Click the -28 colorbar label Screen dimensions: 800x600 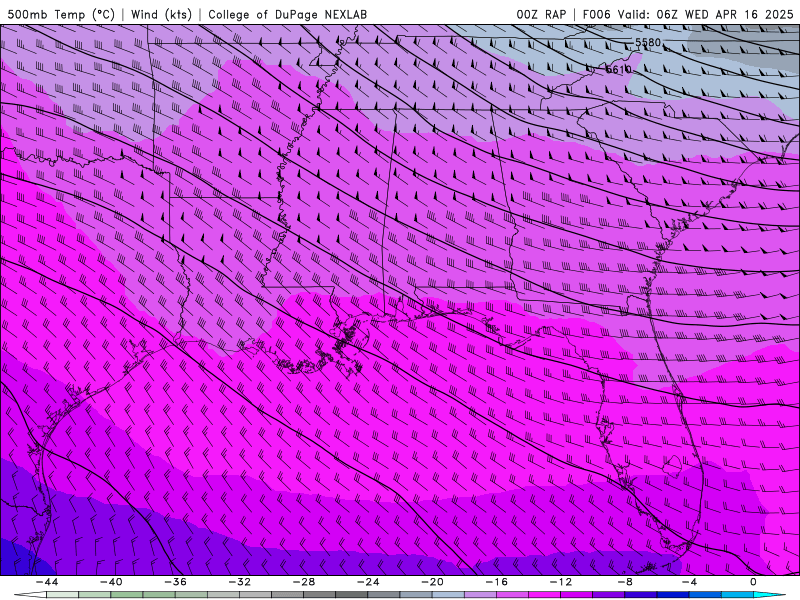click(304, 582)
